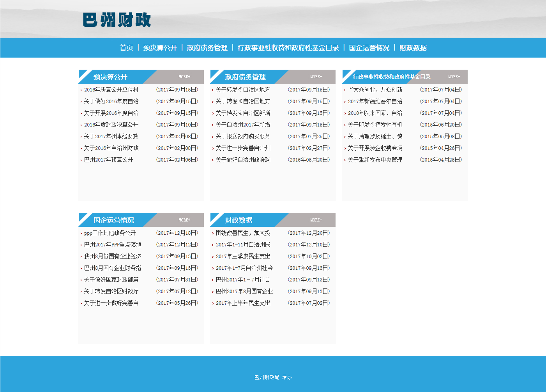Open the article ppp工作其他政务公开
Screen dimensions: 546x392
(110, 233)
